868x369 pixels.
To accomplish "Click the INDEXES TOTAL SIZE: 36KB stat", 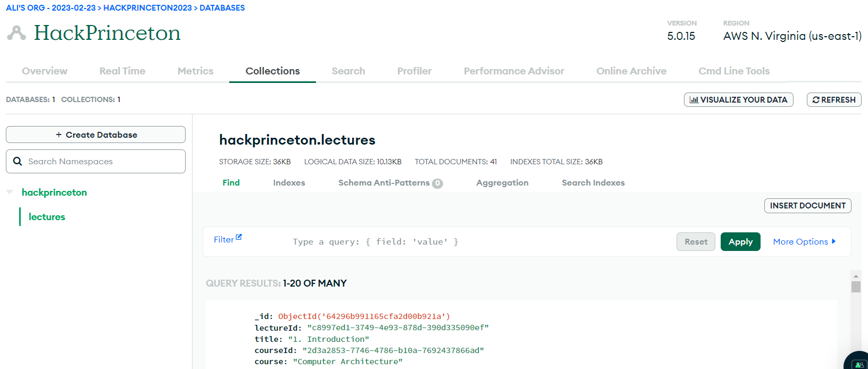I will coord(556,162).
